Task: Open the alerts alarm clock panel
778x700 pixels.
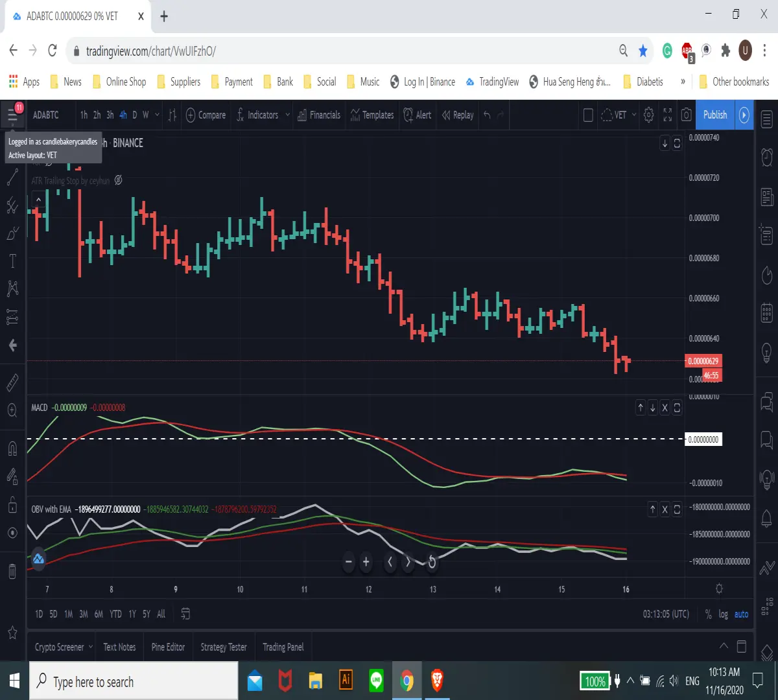Action: (766, 156)
